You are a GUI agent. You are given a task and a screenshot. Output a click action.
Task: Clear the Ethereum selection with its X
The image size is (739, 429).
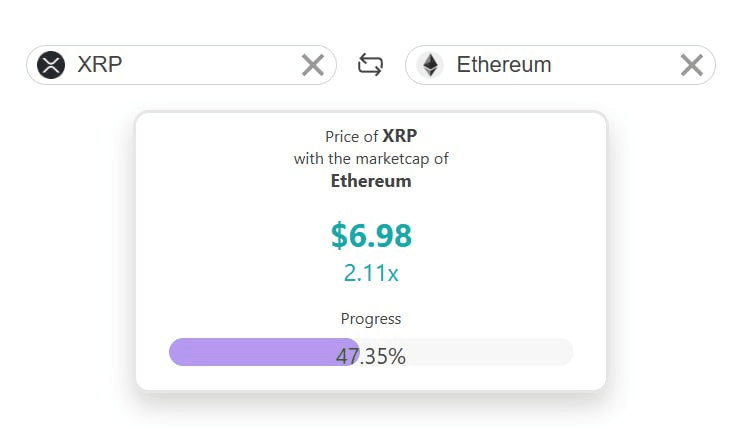(x=692, y=65)
